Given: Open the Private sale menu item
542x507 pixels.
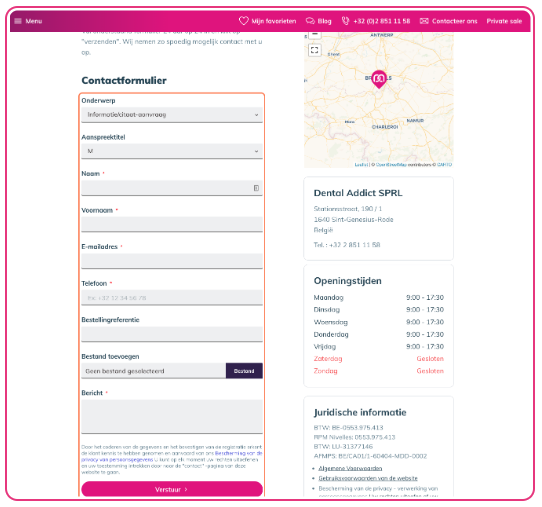Looking at the screenshot, I should (x=504, y=21).
